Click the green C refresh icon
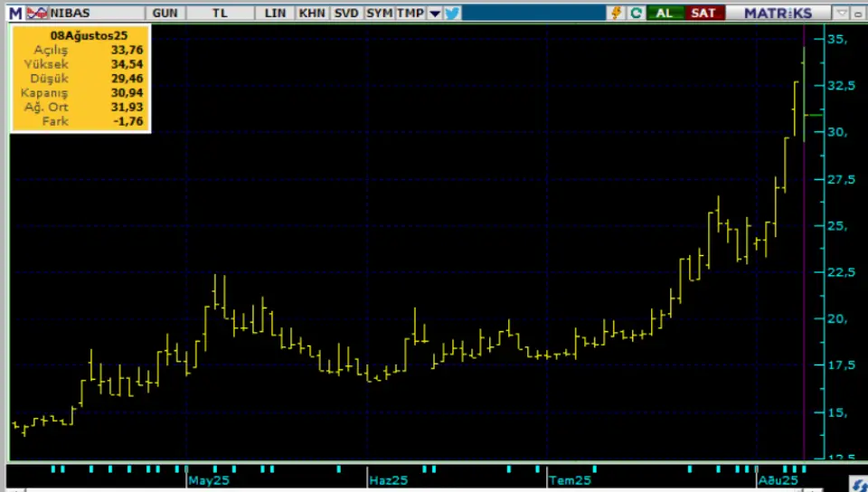The height and width of the screenshot is (492, 868). [636, 13]
